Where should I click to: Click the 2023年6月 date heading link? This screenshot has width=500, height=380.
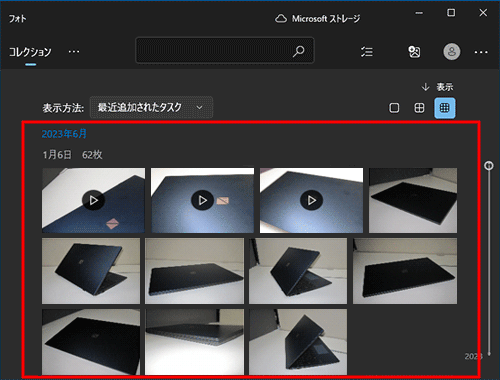point(64,134)
